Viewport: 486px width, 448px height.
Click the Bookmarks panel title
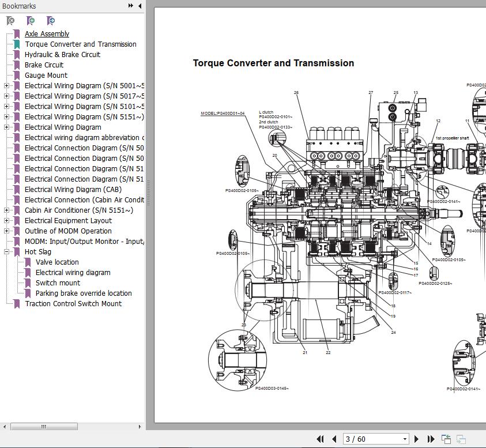click(x=19, y=6)
